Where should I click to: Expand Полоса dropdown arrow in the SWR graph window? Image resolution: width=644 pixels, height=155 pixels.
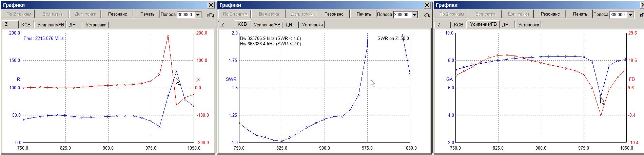pos(414,15)
